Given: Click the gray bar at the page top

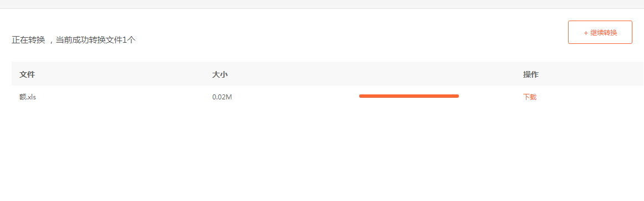Looking at the screenshot, I should tap(322, 4).
